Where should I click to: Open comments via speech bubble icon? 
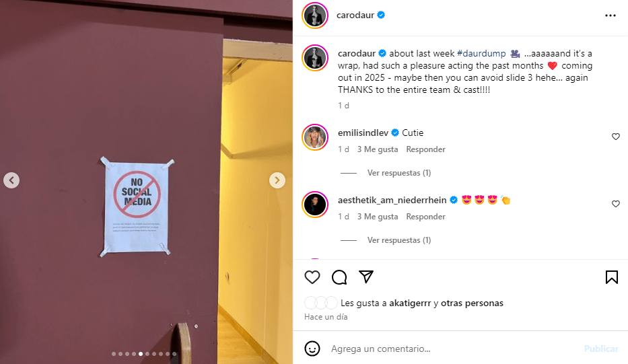(x=339, y=277)
